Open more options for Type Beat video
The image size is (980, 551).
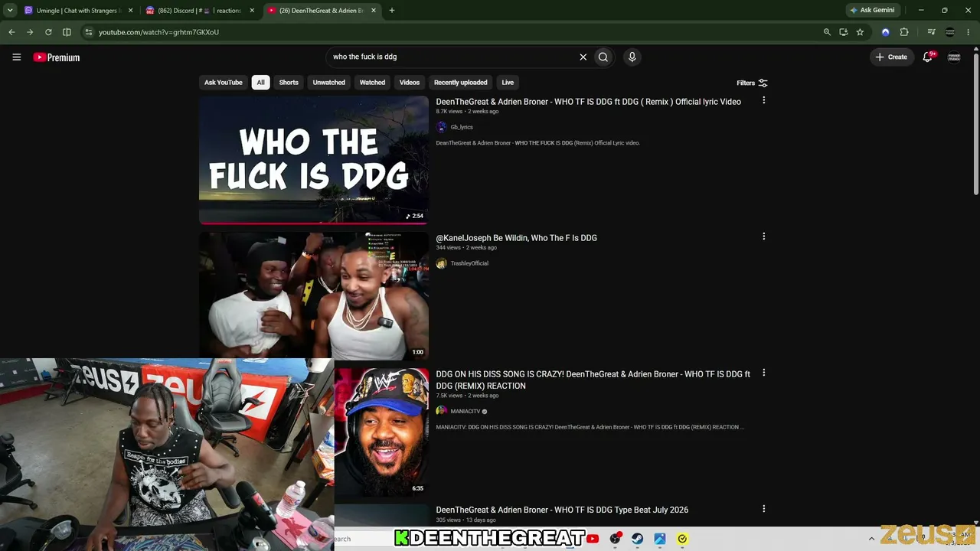[x=763, y=509]
